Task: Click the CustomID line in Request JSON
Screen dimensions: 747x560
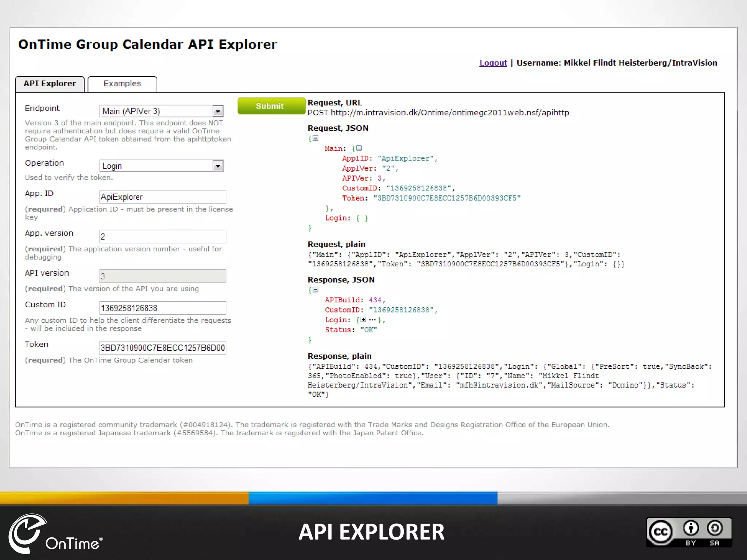Action: [x=398, y=188]
